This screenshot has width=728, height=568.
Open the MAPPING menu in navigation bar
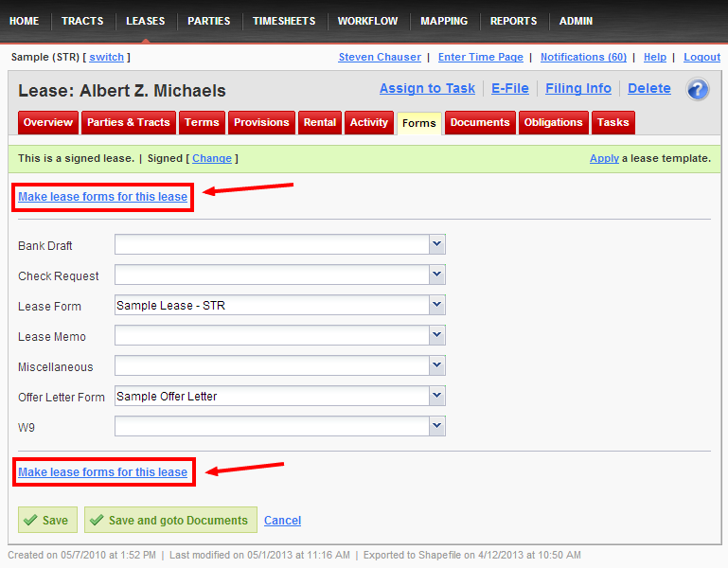point(444,21)
